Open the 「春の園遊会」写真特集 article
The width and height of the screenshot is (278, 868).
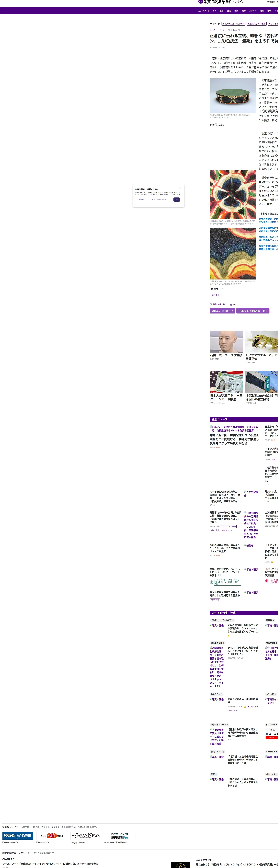click(x=243, y=782)
